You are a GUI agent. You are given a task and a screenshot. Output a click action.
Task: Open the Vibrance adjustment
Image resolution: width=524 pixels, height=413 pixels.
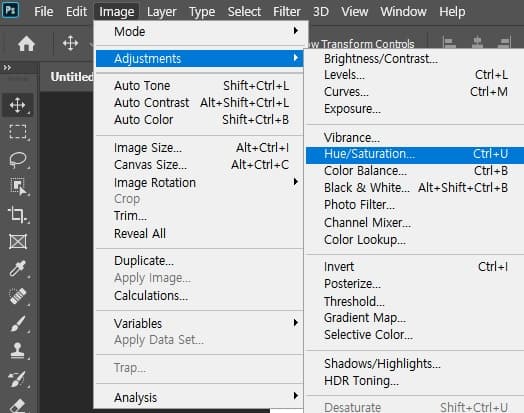[x=415, y=137]
